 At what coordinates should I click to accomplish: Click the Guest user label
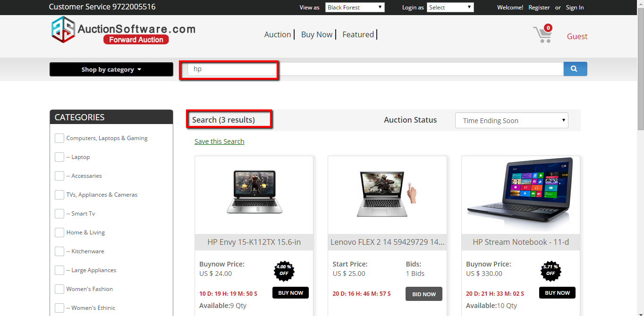point(577,36)
